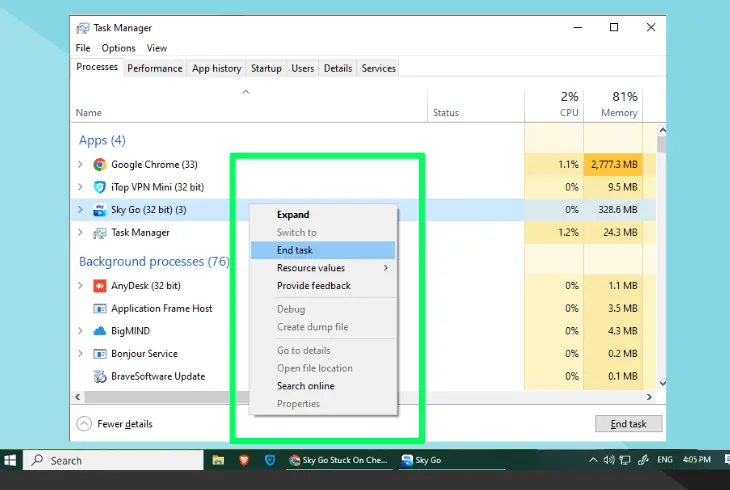Click the Task Manager process row icon
The height and width of the screenshot is (490, 730).
[x=100, y=233]
